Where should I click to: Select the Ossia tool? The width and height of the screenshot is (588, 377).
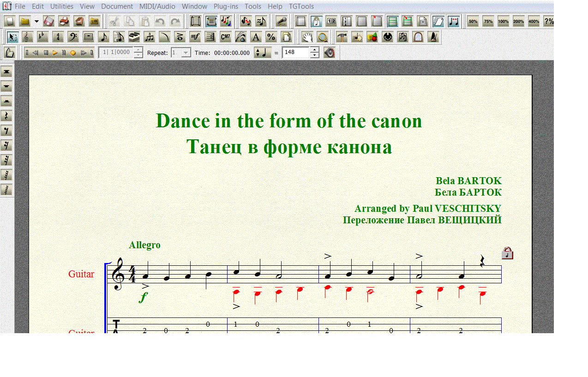click(x=402, y=37)
